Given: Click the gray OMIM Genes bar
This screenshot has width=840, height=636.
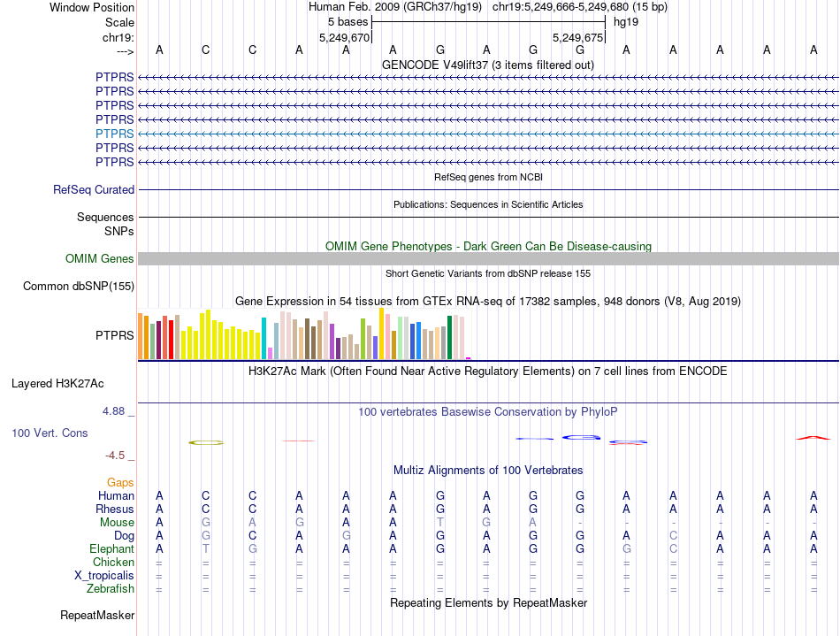Looking at the screenshot, I should click(489, 259).
